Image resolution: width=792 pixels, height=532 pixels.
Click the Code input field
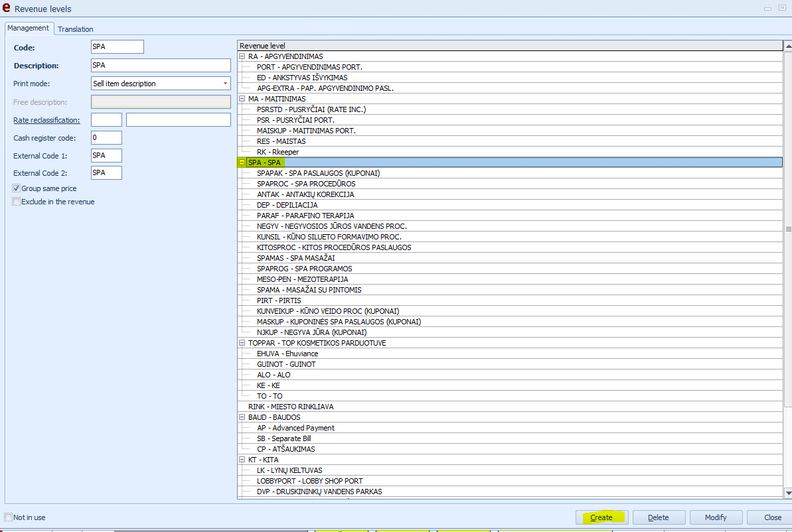coord(118,47)
